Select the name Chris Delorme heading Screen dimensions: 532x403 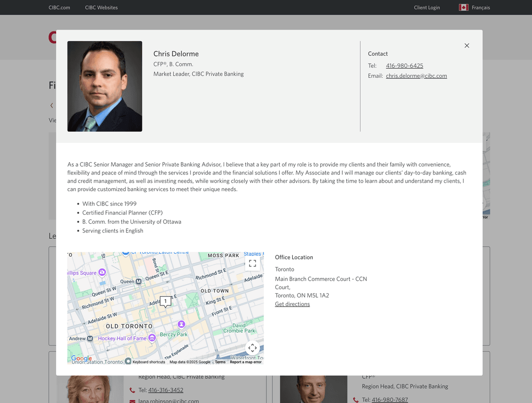coord(176,54)
